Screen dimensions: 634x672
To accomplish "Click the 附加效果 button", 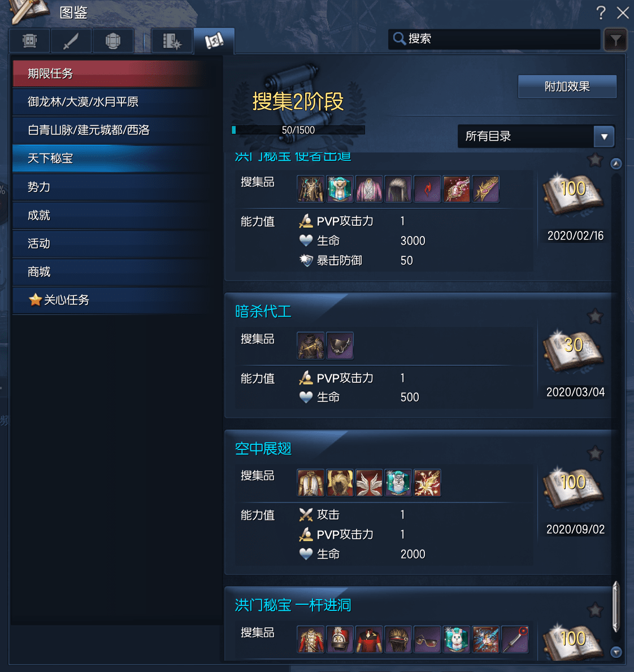I will coord(567,86).
